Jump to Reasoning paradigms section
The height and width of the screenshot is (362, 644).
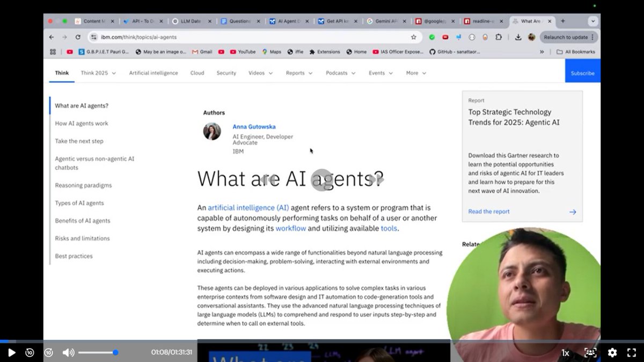(83, 185)
